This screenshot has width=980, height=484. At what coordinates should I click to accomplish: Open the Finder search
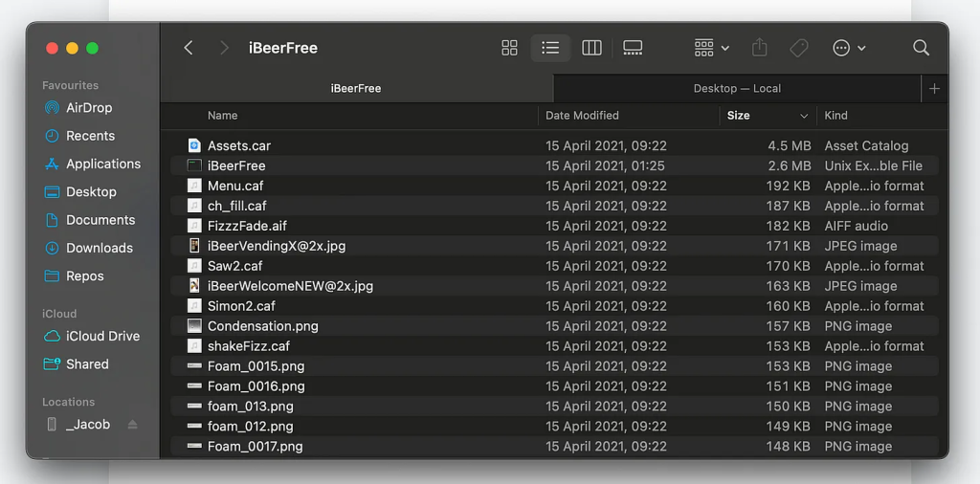tap(921, 48)
